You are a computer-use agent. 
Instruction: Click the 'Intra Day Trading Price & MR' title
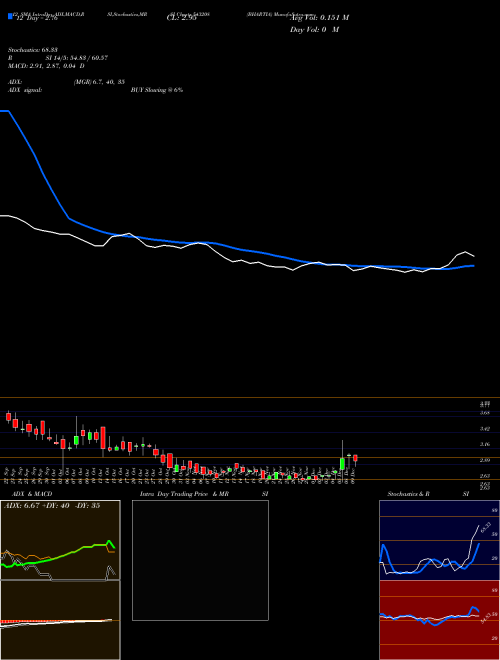[x=185, y=494]
